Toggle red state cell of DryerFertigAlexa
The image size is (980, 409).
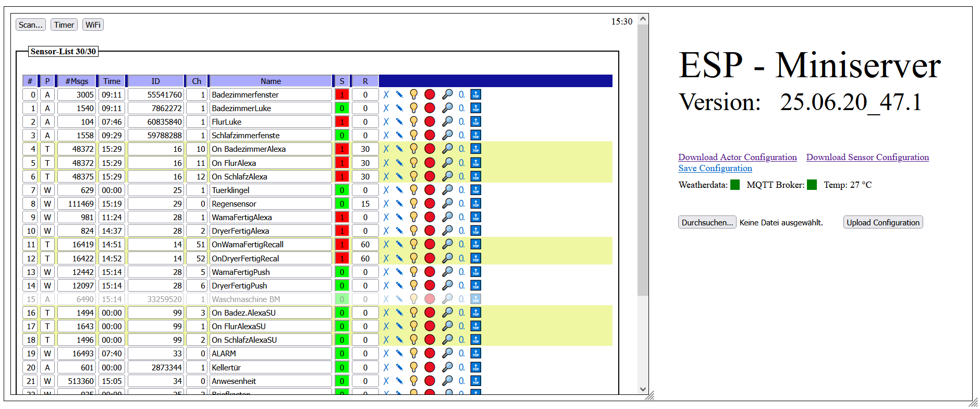[x=342, y=231]
